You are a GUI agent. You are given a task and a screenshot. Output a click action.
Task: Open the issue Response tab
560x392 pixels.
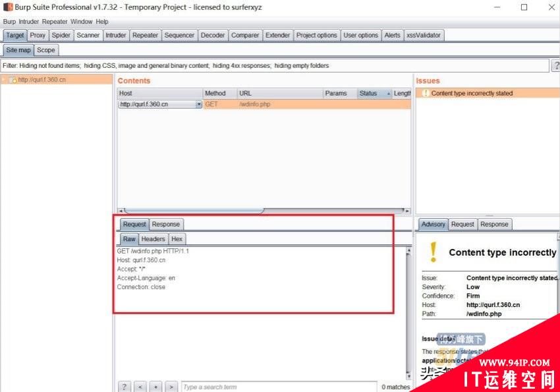494,224
